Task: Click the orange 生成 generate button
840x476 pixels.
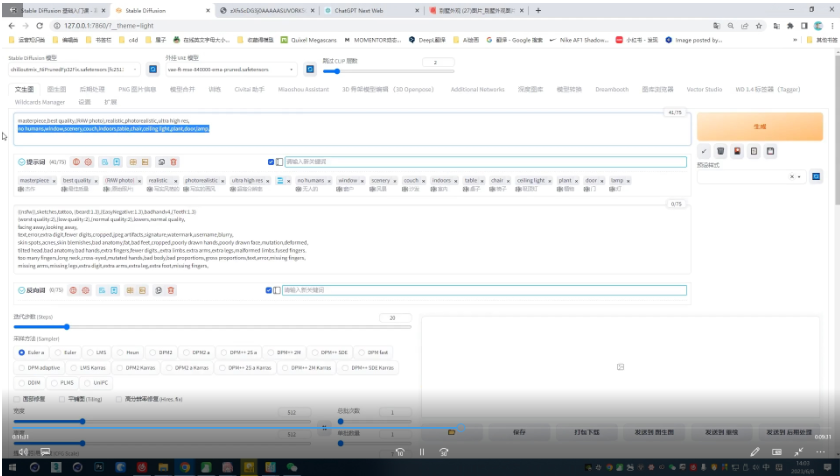Action: pyautogui.click(x=760, y=127)
